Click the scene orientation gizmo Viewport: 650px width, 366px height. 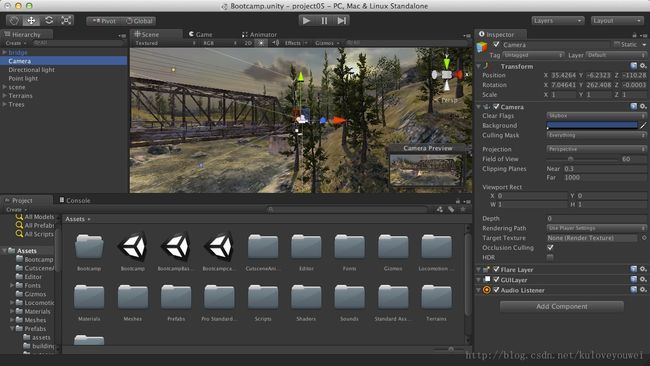tap(447, 75)
